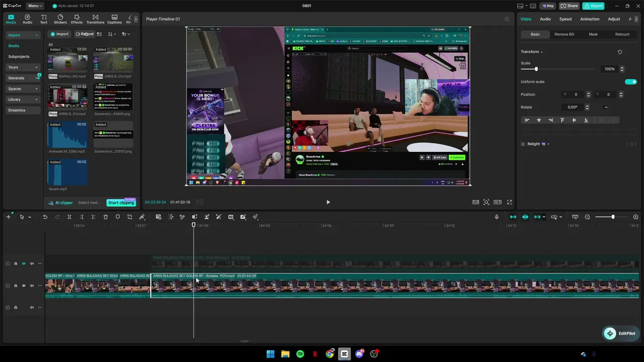Click the timeline zoom in icon
This screenshot has height=362, width=644.
pyautogui.click(x=635, y=217)
